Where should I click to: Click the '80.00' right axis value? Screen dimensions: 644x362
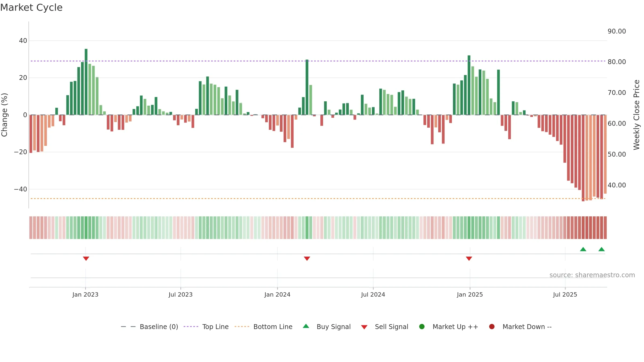click(x=617, y=62)
